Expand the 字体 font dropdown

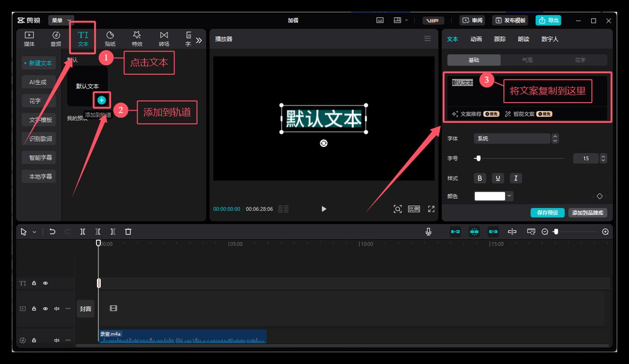(x=512, y=139)
